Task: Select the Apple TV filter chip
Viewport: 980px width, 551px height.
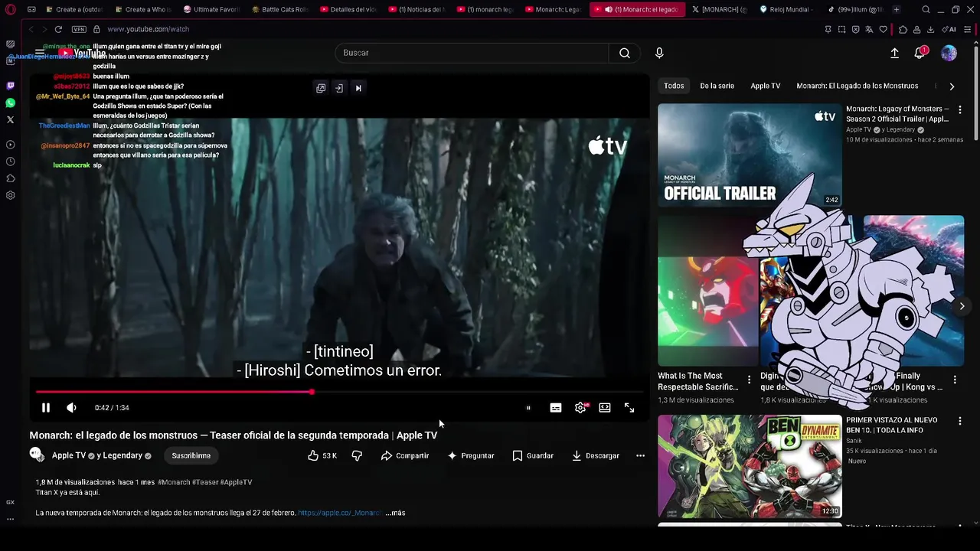Action: pyautogui.click(x=766, y=86)
